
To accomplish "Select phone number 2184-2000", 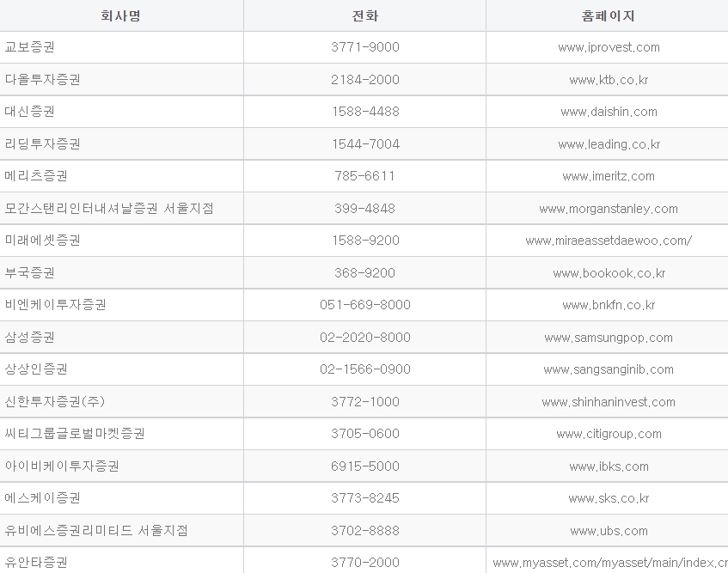I will click(365, 79).
